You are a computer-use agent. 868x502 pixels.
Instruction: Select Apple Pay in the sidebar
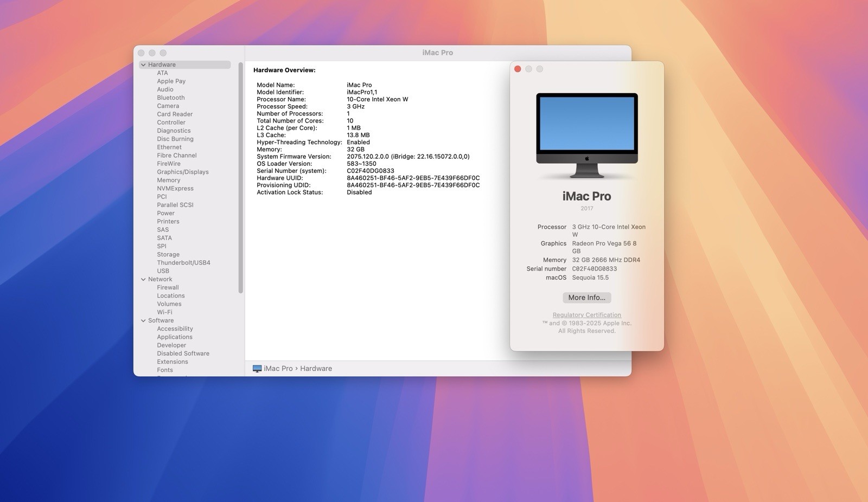click(171, 81)
